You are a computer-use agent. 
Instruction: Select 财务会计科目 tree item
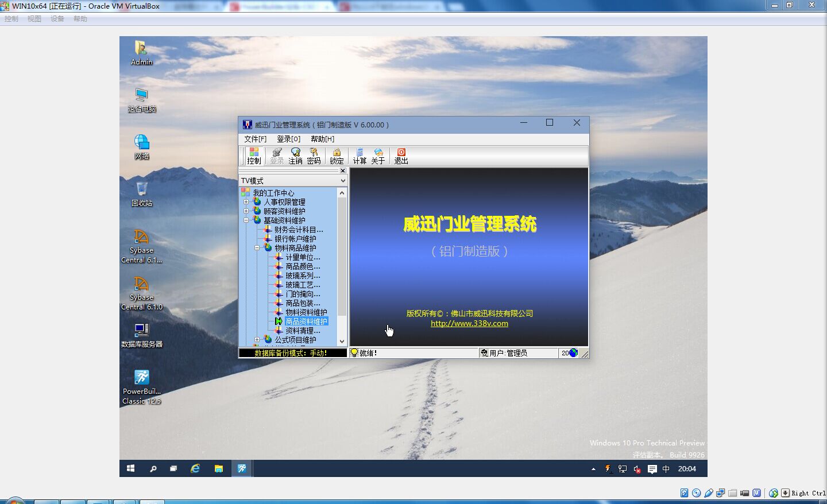coord(299,230)
